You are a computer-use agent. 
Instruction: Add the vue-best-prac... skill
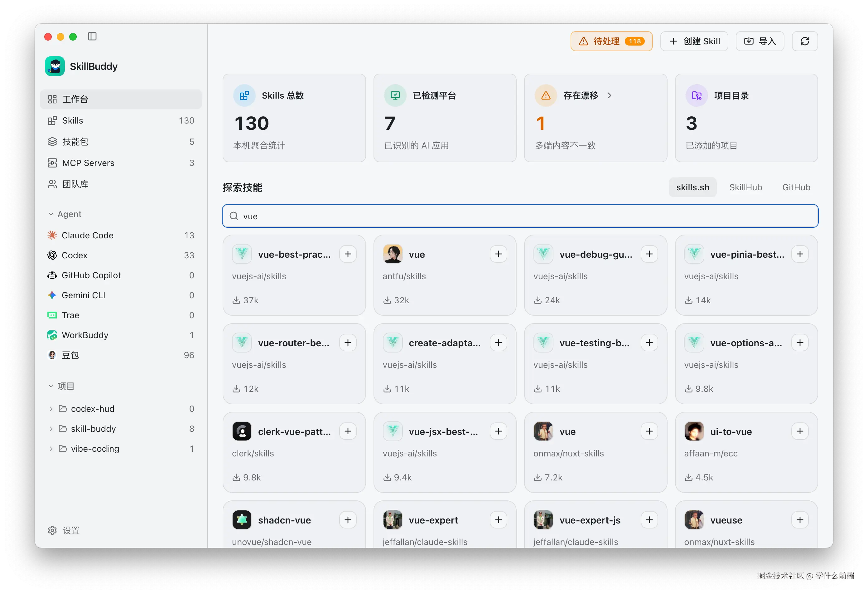click(x=348, y=254)
